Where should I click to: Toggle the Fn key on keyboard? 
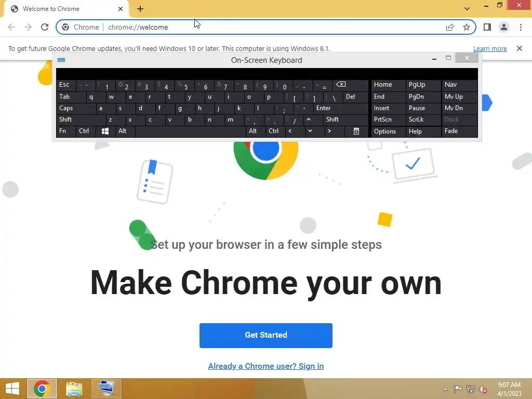tap(66, 131)
